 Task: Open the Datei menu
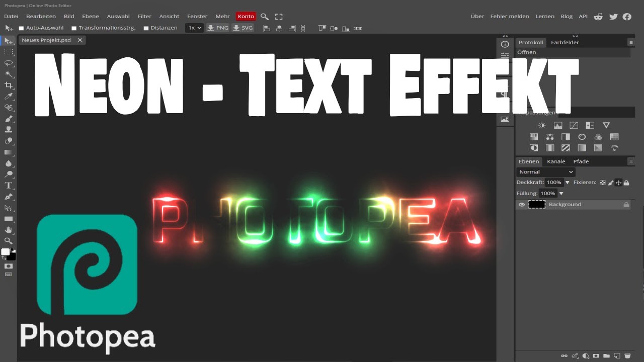[11, 17]
